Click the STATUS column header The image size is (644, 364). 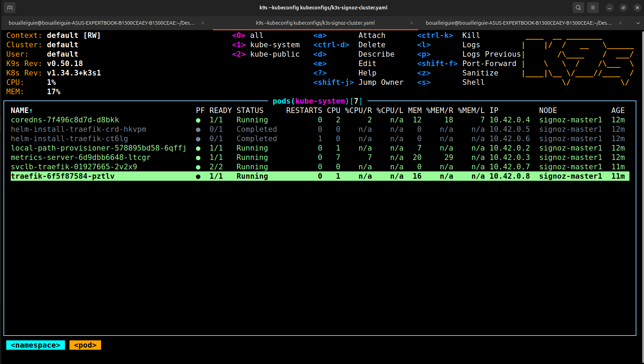(x=250, y=111)
